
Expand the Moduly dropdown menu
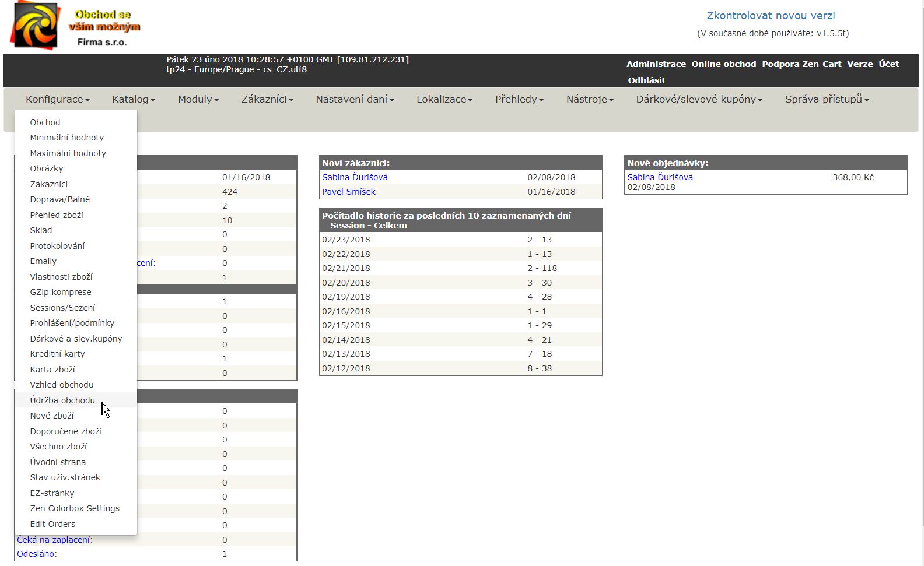[x=198, y=99]
